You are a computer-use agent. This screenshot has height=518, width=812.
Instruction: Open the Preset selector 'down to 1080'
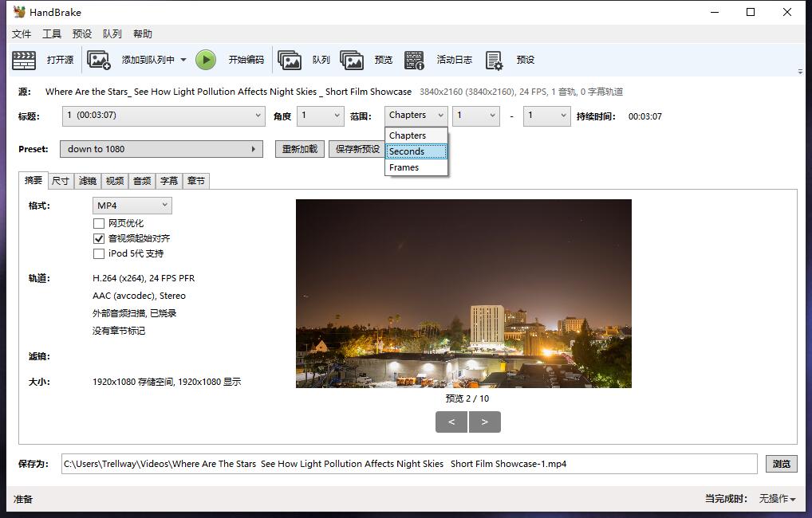pyautogui.click(x=162, y=149)
